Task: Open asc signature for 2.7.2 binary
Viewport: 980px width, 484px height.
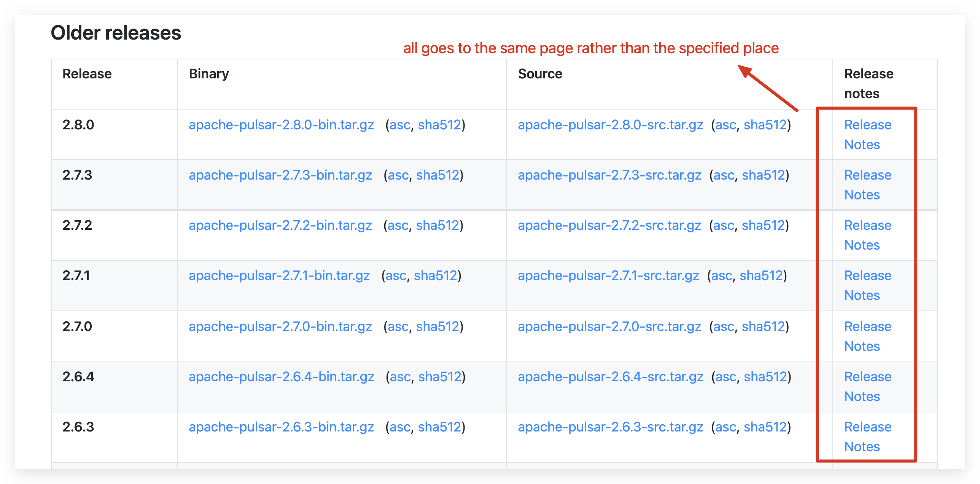Action: [398, 225]
